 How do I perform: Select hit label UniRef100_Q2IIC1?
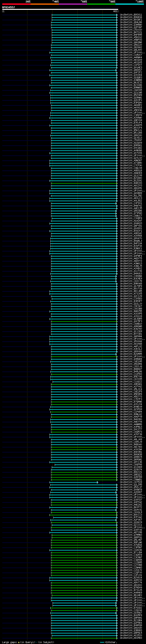tap(131, 525)
